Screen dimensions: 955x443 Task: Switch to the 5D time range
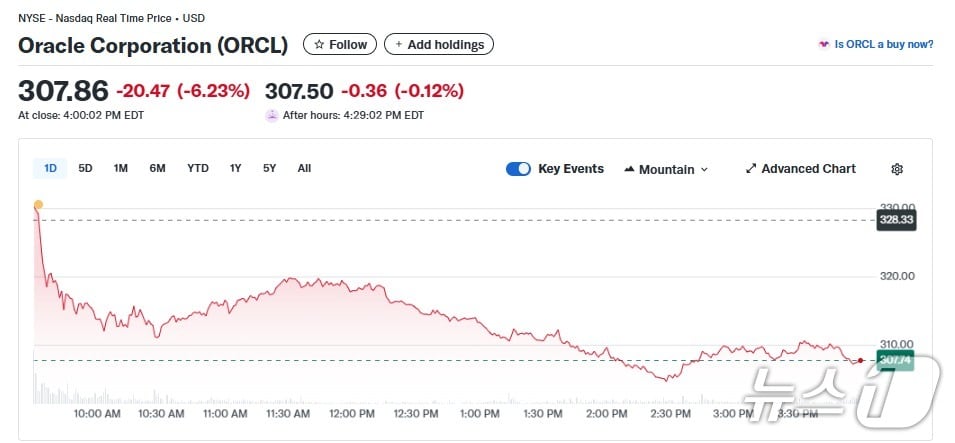86,168
